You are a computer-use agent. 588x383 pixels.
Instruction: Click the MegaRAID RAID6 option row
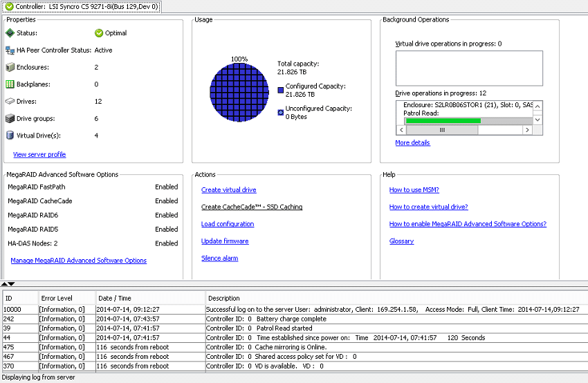pos(93,215)
